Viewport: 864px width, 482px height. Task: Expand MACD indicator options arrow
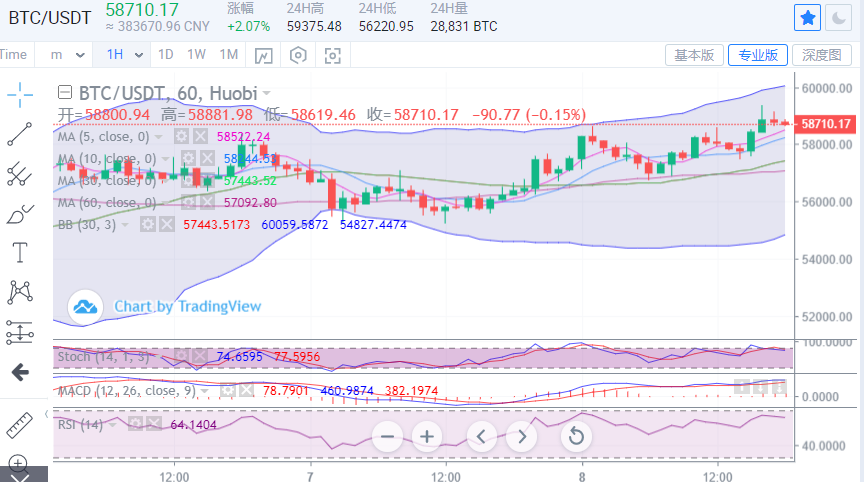(205, 392)
